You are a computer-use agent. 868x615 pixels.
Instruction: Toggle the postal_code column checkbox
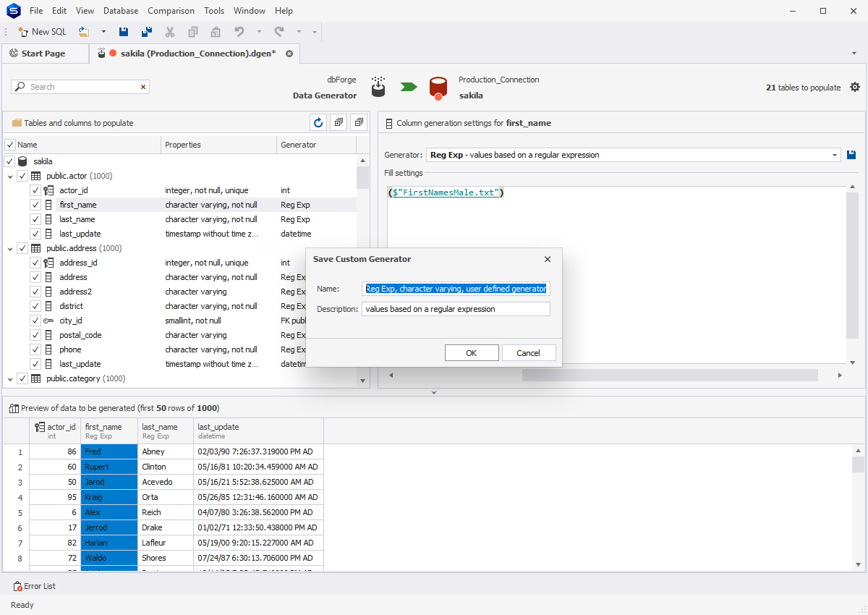[x=35, y=335]
